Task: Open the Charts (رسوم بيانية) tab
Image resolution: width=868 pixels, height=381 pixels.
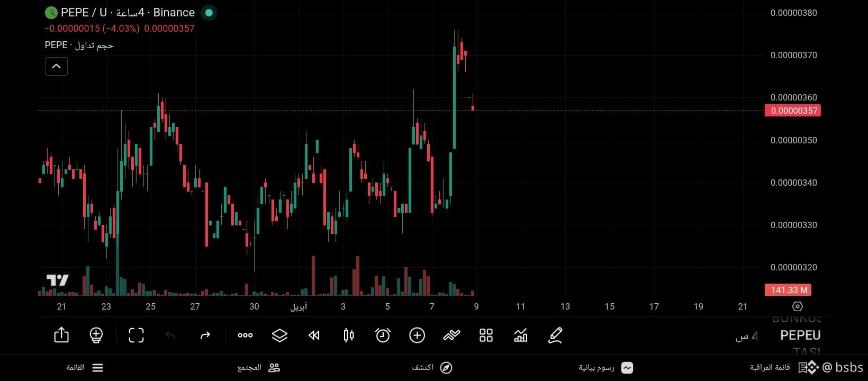Action: [605, 368]
